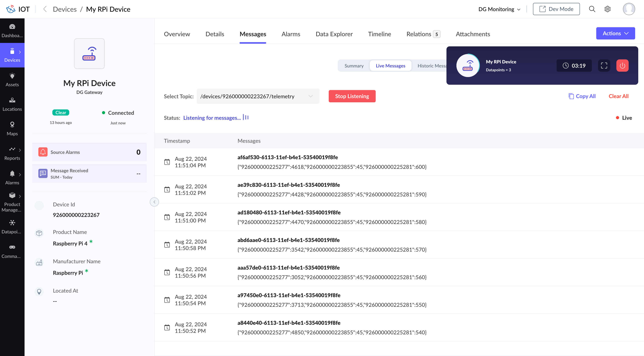
Task: Collapse the device info side panel
Action: 154,202
